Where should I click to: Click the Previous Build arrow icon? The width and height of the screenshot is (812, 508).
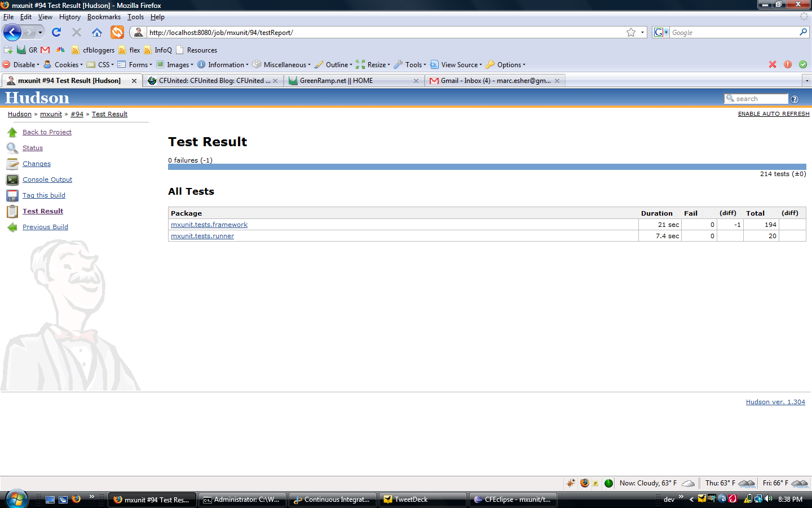tap(12, 227)
